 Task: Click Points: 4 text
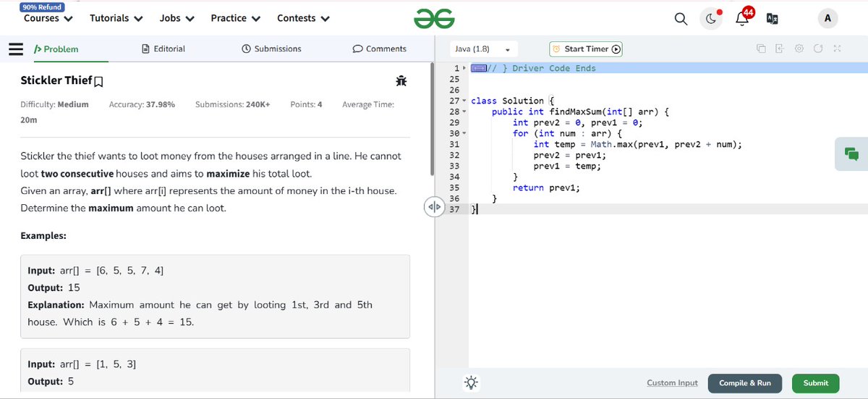[x=306, y=104]
